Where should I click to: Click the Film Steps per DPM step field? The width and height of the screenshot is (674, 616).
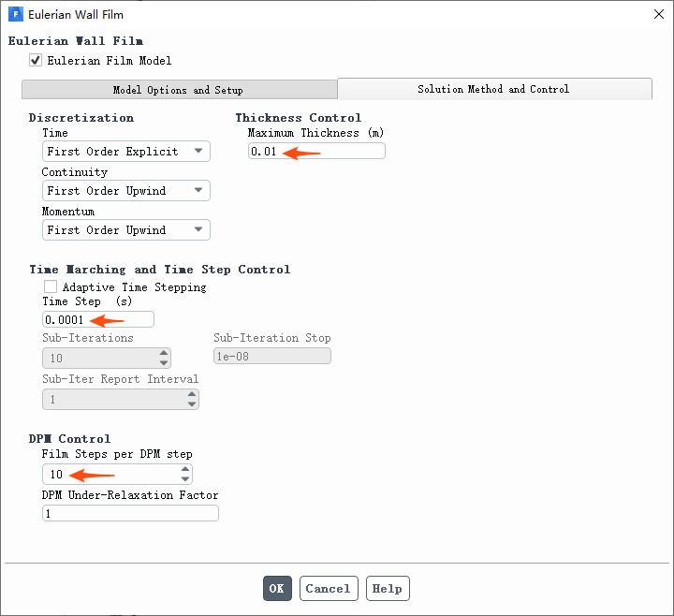(109, 475)
